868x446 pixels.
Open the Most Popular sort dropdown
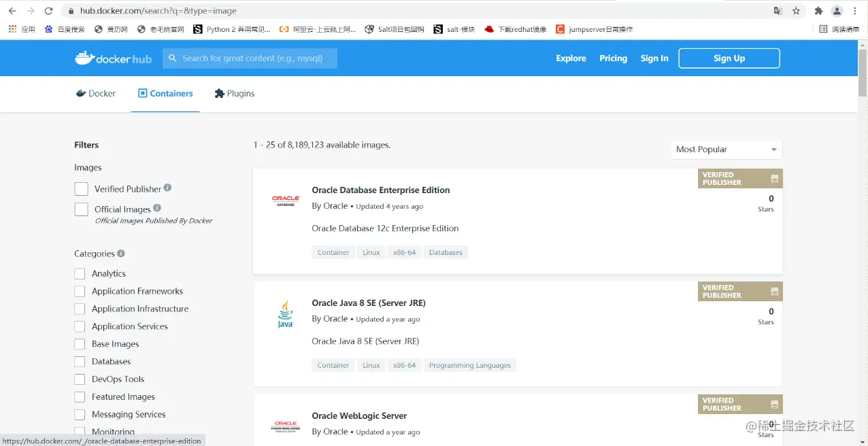pos(726,150)
